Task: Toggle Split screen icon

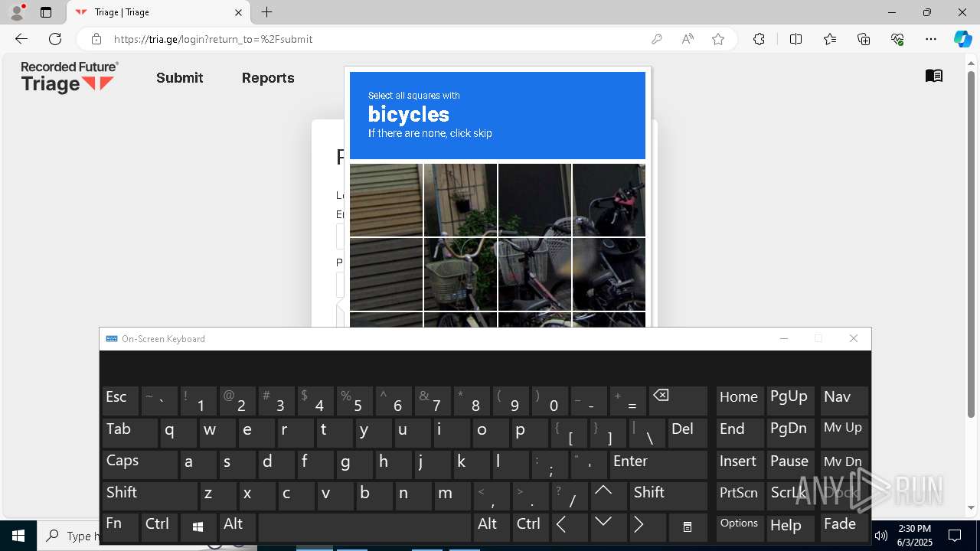Action: (795, 39)
